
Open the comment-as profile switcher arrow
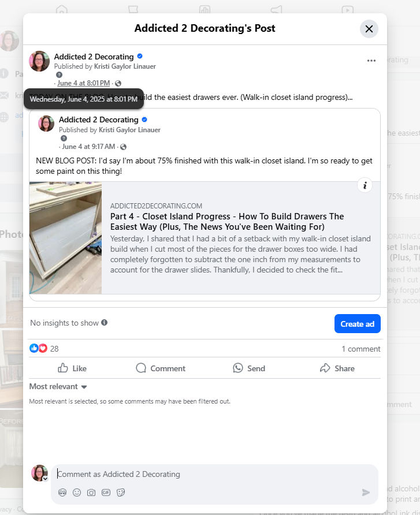click(46, 479)
